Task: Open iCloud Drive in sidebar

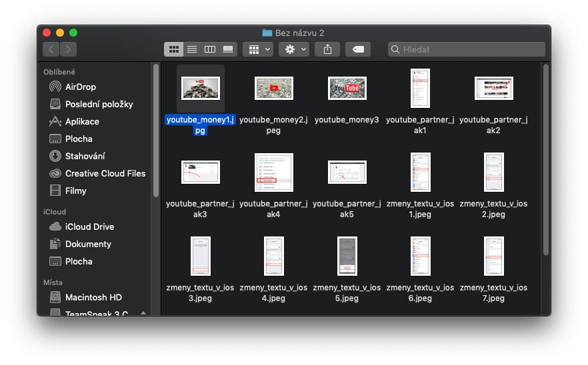Action: (89, 226)
